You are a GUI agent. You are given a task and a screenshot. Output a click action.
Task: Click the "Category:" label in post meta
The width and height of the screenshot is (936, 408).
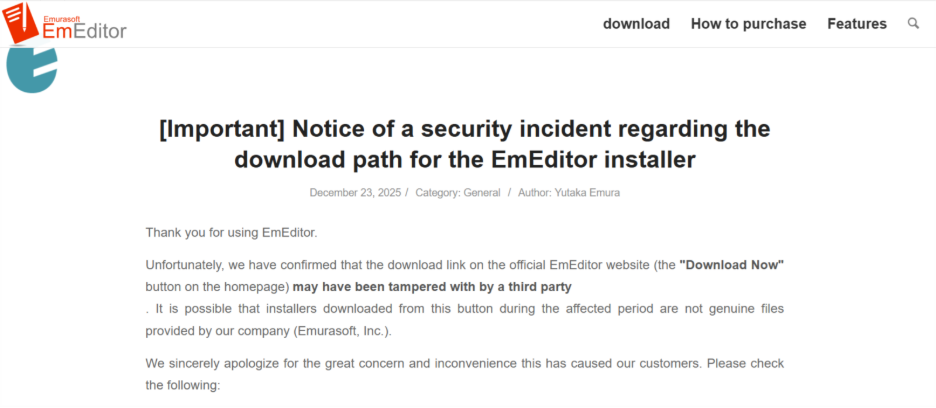438,193
